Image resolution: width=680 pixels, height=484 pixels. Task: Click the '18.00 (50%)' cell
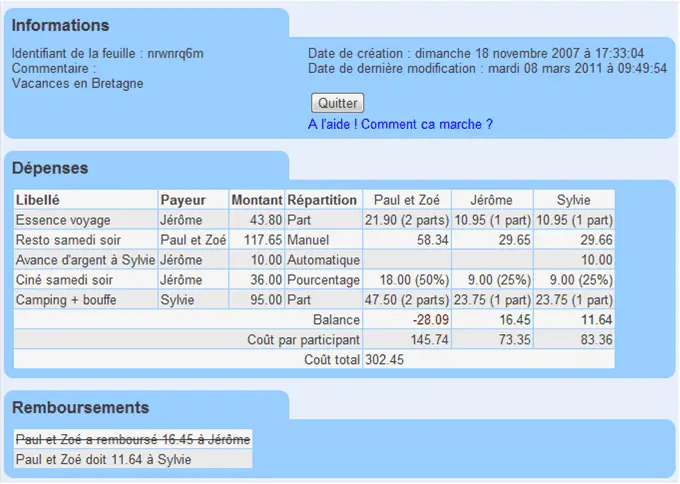point(407,280)
